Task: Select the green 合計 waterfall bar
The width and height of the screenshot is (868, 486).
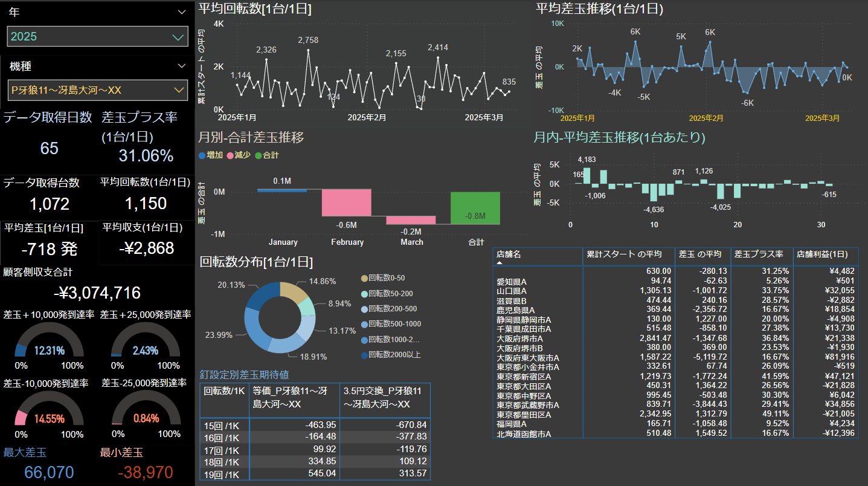Action: point(475,208)
